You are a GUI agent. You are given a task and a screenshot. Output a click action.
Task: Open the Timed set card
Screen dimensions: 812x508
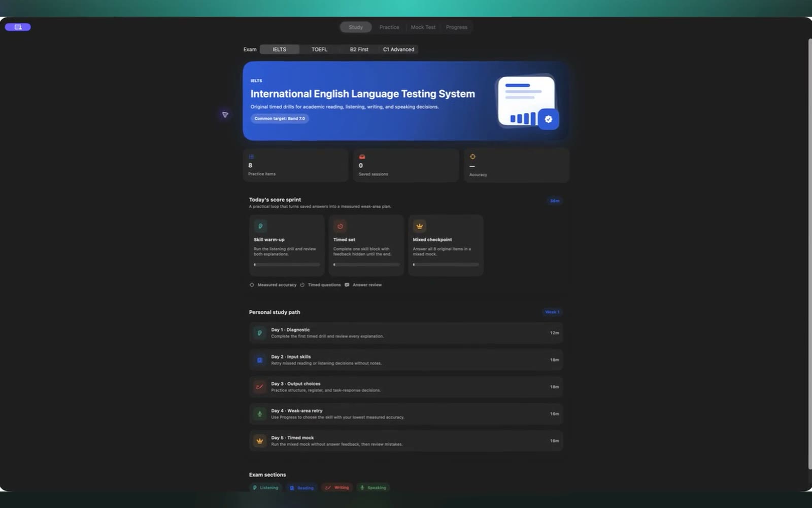coord(366,245)
